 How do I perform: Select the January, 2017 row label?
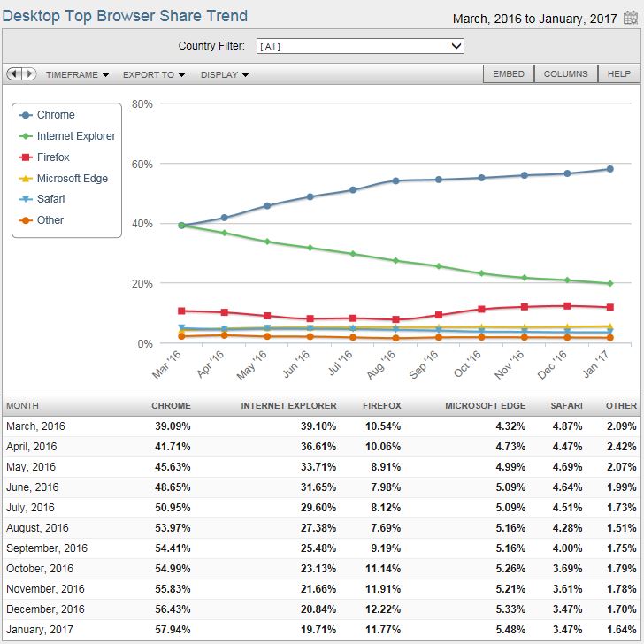(x=40, y=630)
